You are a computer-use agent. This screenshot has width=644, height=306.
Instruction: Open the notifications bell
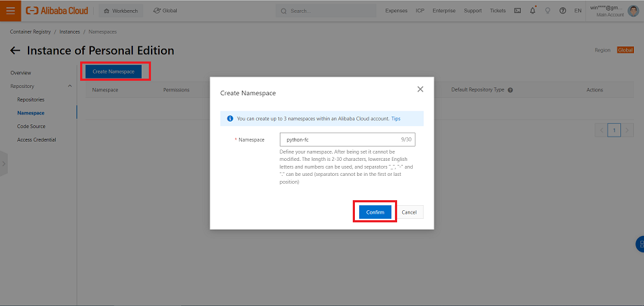532,11
